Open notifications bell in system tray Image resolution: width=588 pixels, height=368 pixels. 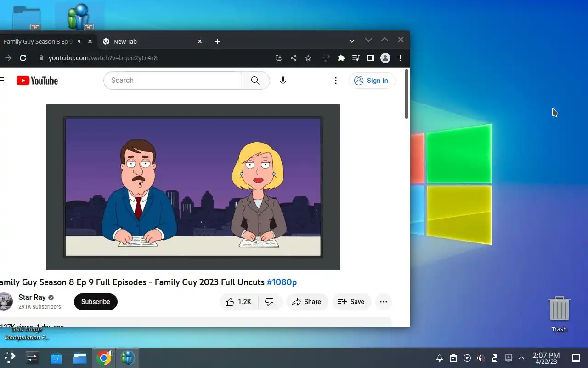440,358
